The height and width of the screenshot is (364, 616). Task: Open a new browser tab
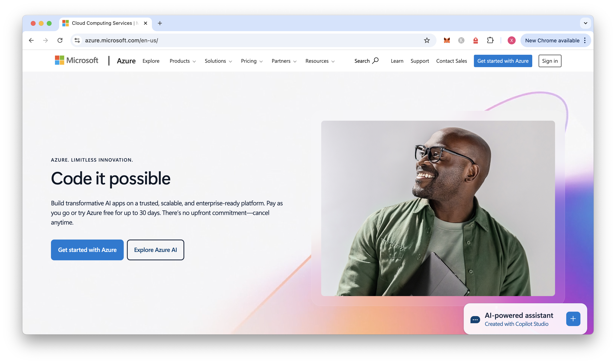tap(160, 23)
